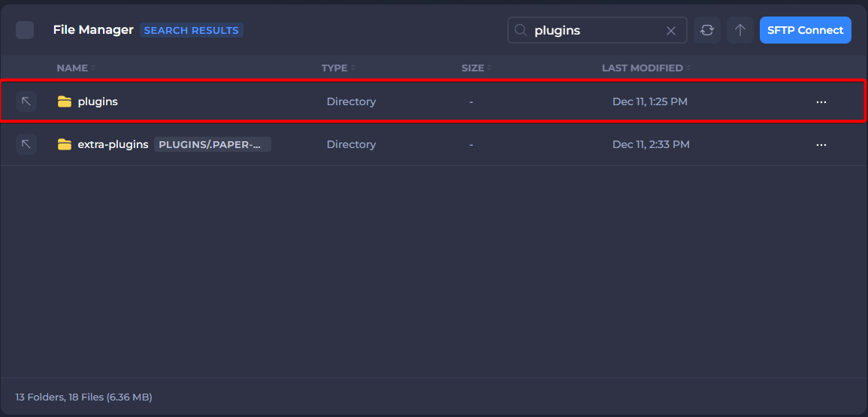868x417 pixels.
Task: Click the magnifier icon in search box
Action: pos(520,31)
